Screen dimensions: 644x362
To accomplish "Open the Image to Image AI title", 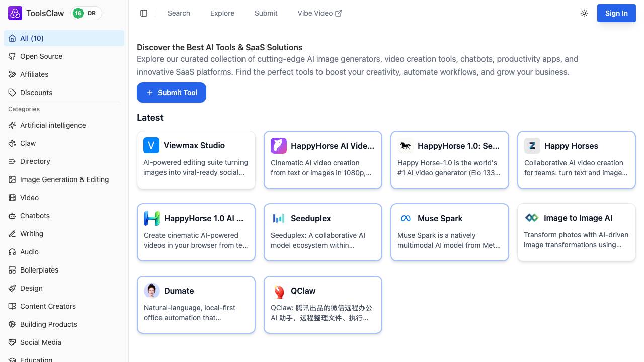I will click(578, 218).
